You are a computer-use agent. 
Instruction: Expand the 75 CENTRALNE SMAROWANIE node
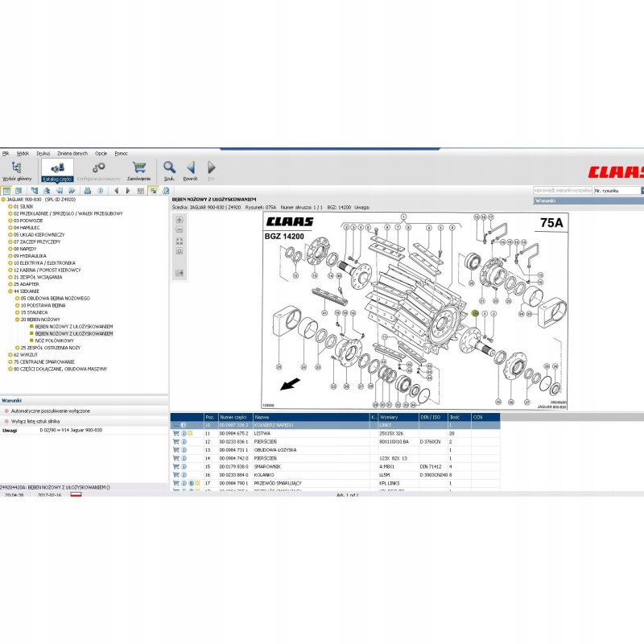click(10, 361)
